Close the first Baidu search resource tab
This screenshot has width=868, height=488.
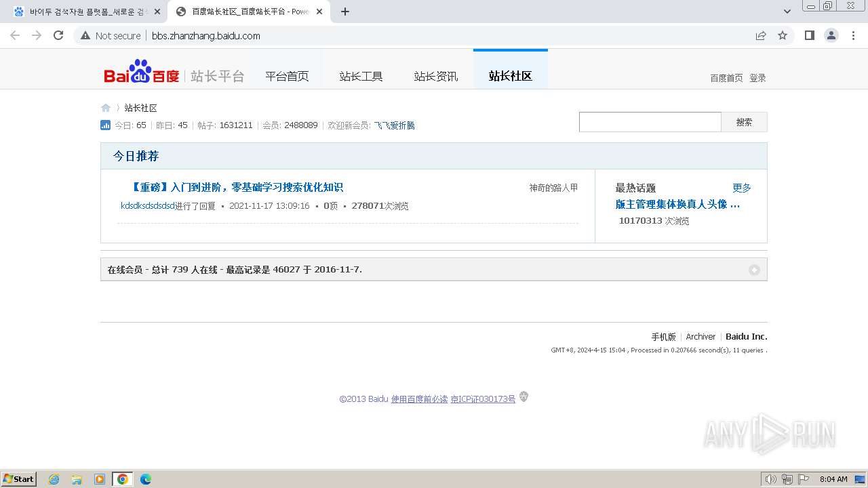(157, 12)
